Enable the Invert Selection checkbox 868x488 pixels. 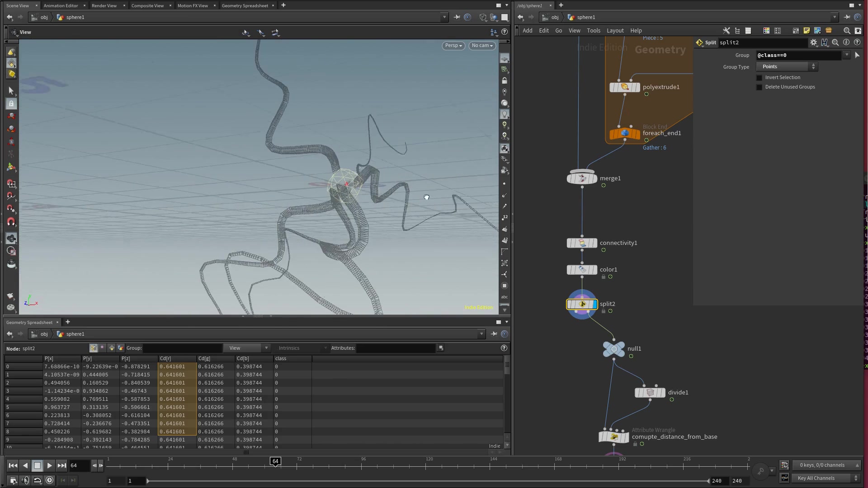click(x=759, y=78)
